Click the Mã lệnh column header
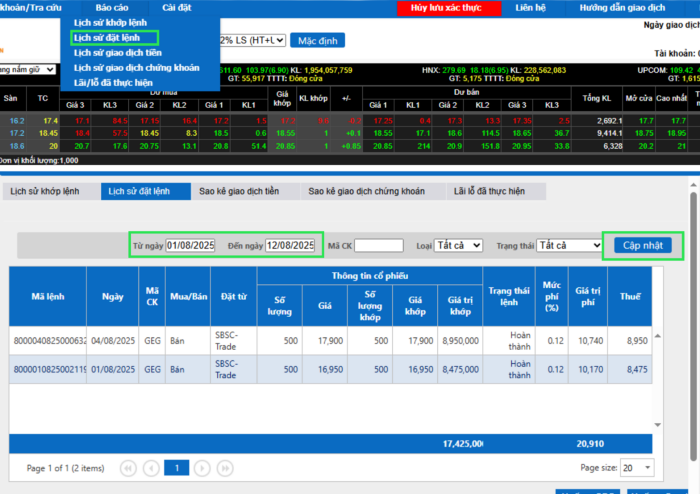The image size is (700, 494). 48,296
